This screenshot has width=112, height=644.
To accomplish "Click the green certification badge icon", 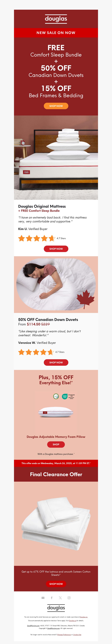I will (56, 396).
